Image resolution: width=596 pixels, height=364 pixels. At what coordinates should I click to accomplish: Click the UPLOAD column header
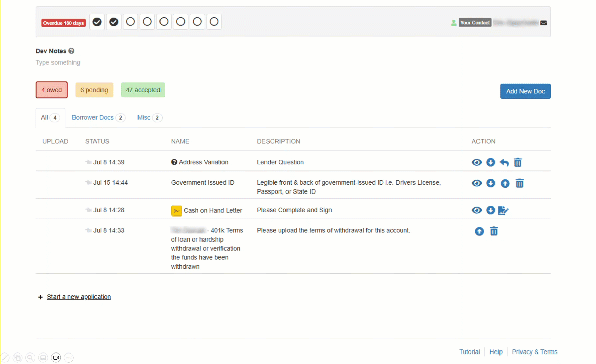coord(55,141)
